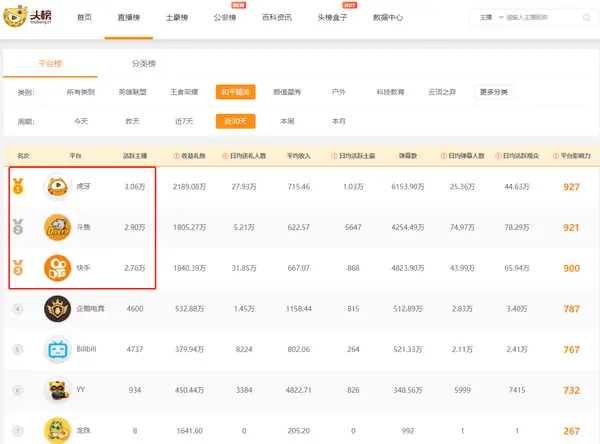Select the 户外 category filter

pyautogui.click(x=339, y=92)
